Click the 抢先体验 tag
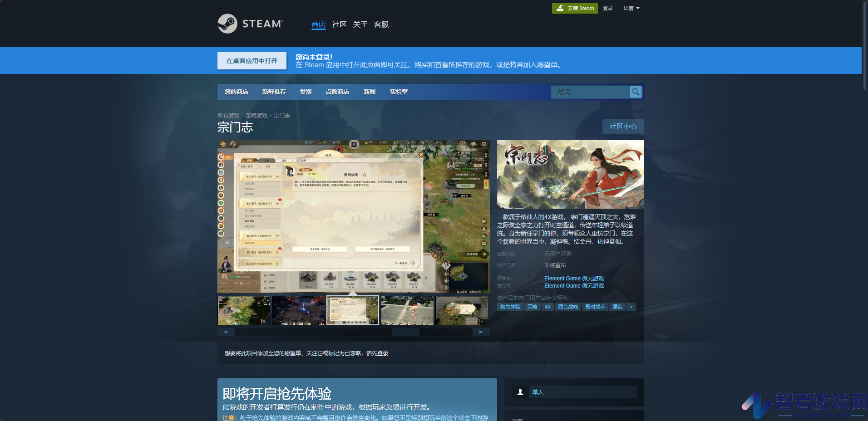The height and width of the screenshot is (421, 868). click(x=510, y=307)
